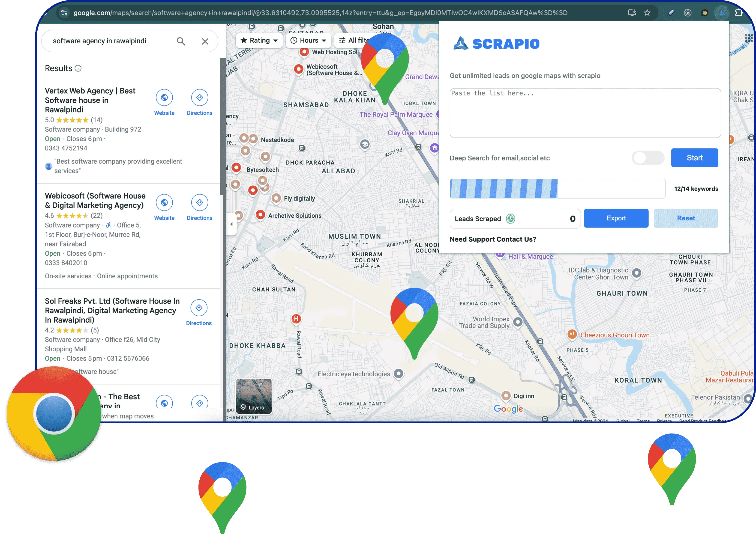
Task: Select the Web Hosting Sol map pin
Action: coord(304,52)
